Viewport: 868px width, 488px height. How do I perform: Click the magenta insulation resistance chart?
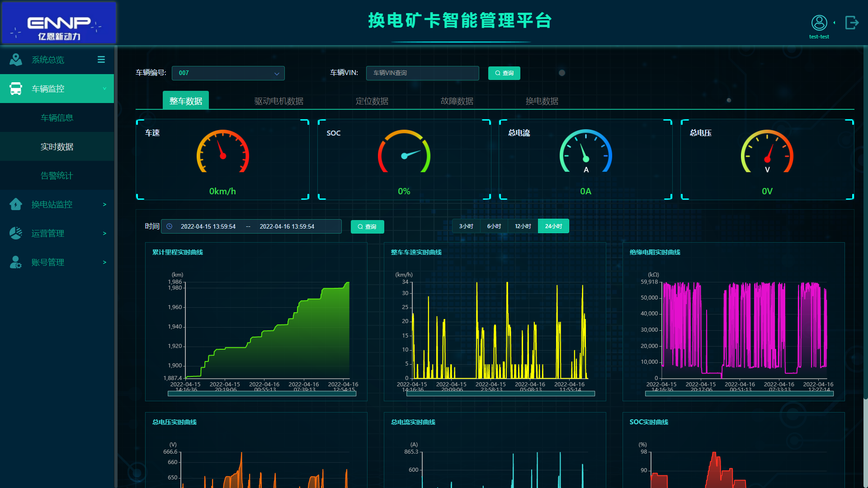pyautogui.click(x=744, y=330)
